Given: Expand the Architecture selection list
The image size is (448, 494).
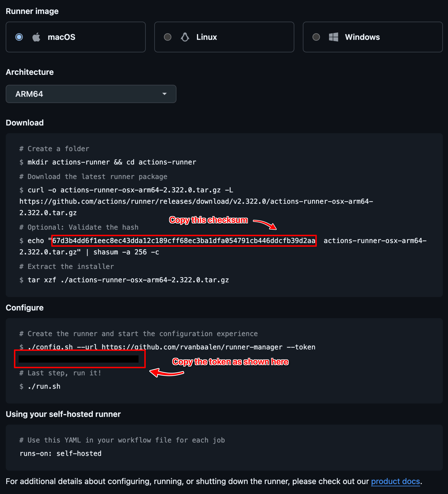Looking at the screenshot, I should 91,94.
